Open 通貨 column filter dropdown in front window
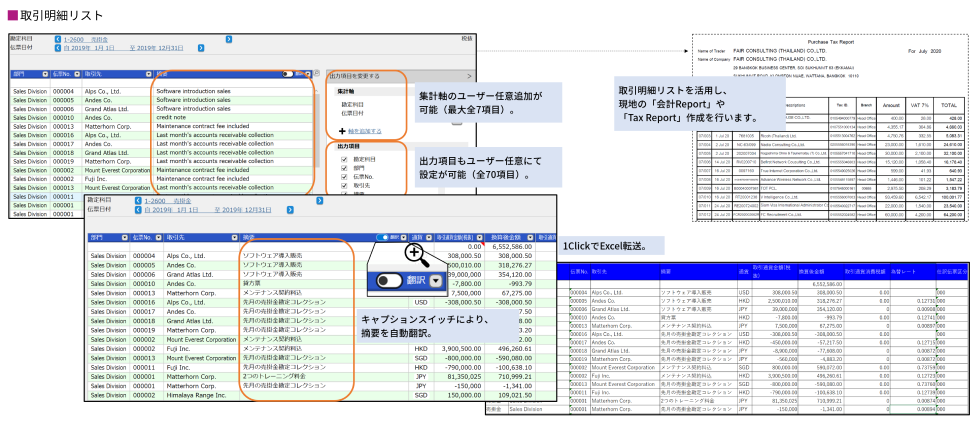This screenshot has width=980, height=425. click(x=428, y=238)
